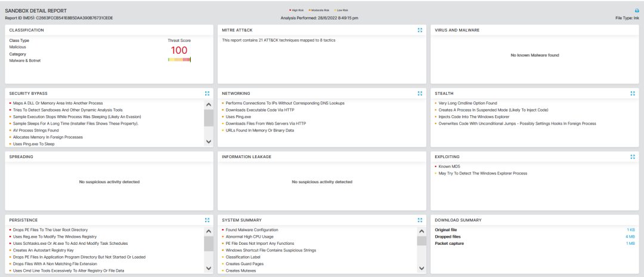Download the 1 MB packet capture

630,244
